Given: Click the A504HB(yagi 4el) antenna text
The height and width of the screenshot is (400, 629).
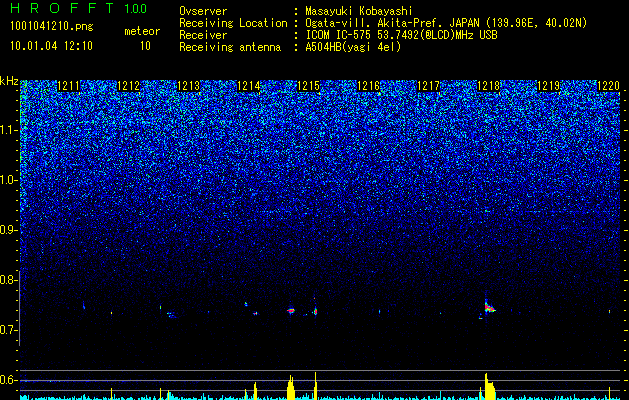Looking at the screenshot, I should (x=353, y=47).
